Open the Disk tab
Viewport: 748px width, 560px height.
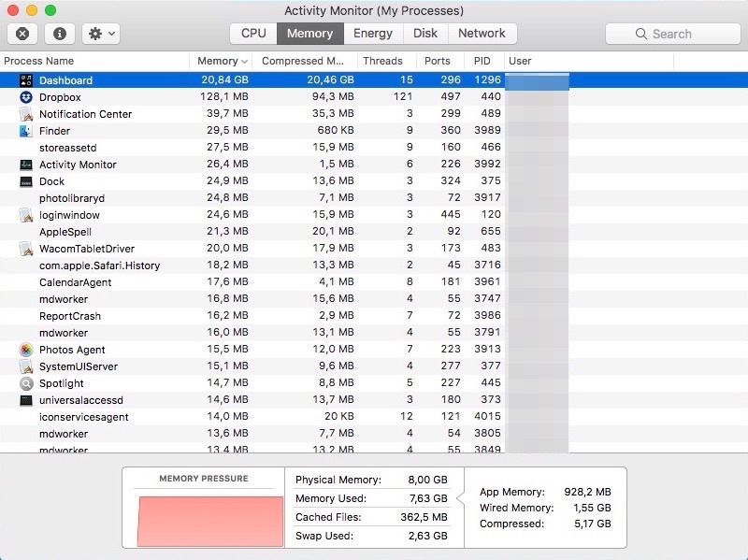(x=424, y=33)
